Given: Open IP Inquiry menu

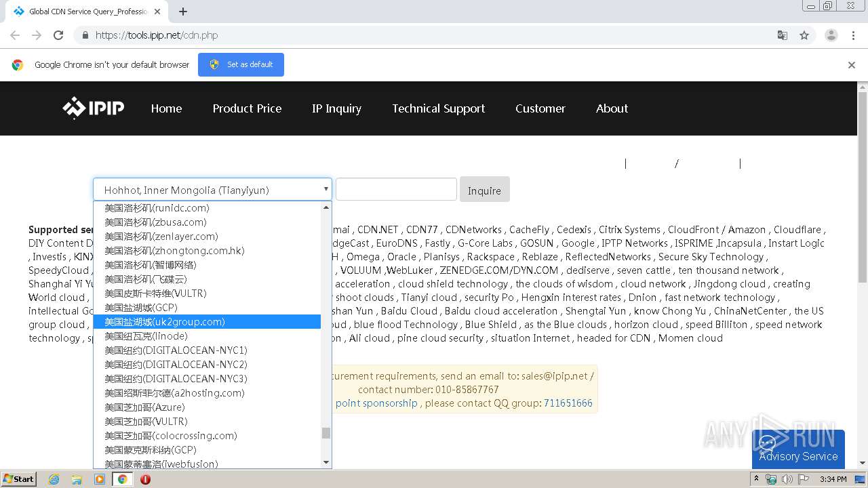Looking at the screenshot, I should (x=336, y=108).
